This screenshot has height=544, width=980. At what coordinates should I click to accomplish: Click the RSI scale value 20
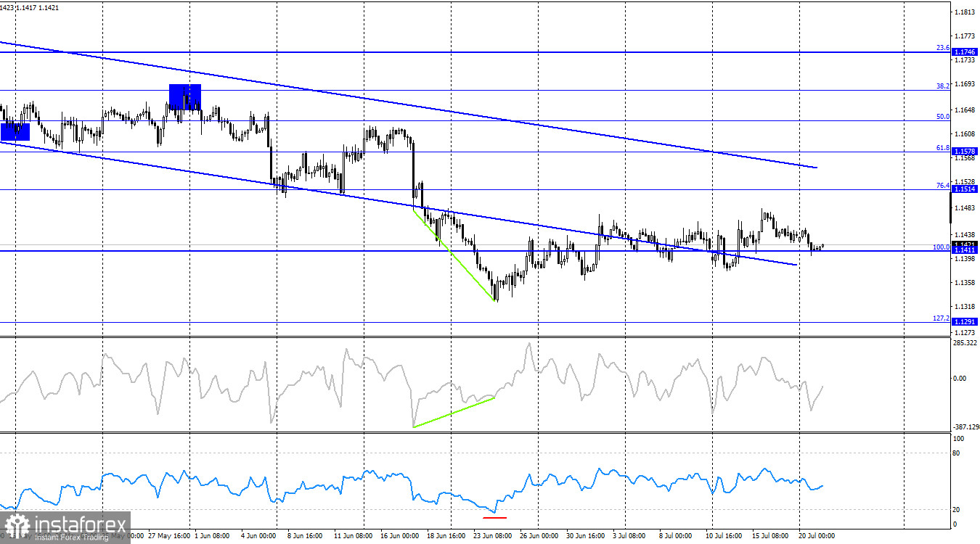pos(957,510)
